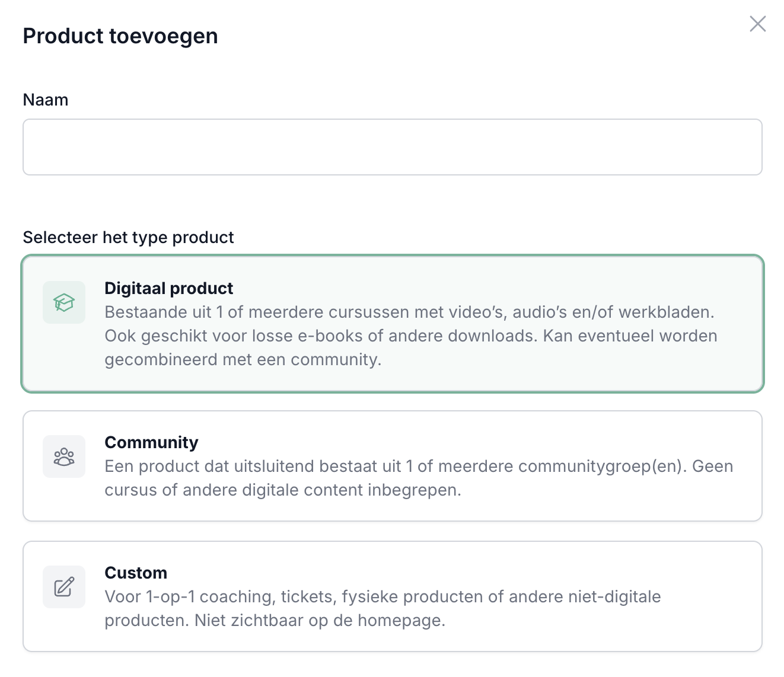Click the 'Selecteer het type product' label
The width and height of the screenshot is (784, 677).
pyautogui.click(x=129, y=237)
